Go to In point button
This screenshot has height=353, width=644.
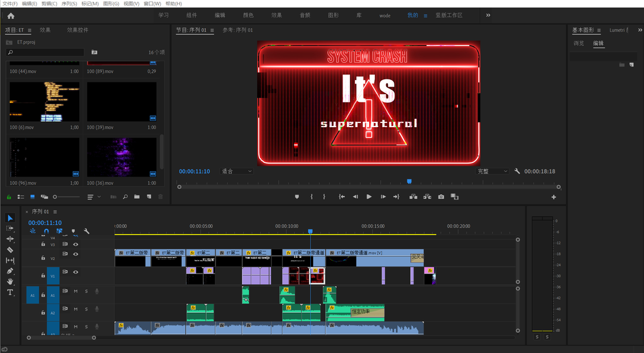(341, 197)
